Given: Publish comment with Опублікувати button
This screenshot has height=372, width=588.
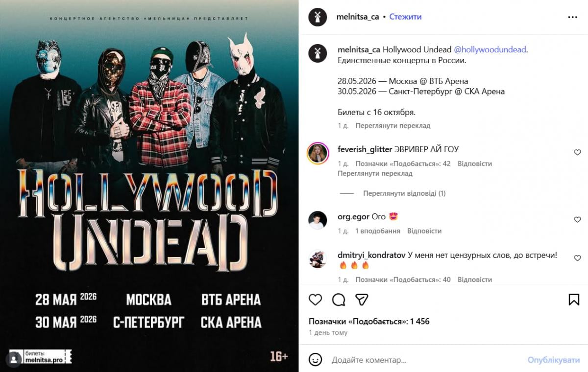Looking at the screenshot, I should pos(553,360).
